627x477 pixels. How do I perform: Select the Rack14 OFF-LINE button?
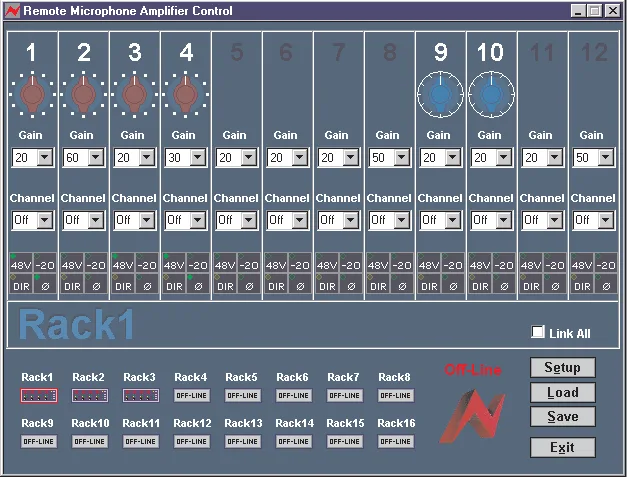click(x=294, y=441)
